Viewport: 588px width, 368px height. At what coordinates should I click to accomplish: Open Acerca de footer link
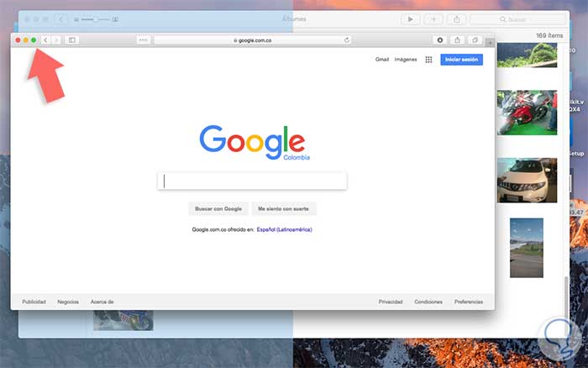click(102, 302)
